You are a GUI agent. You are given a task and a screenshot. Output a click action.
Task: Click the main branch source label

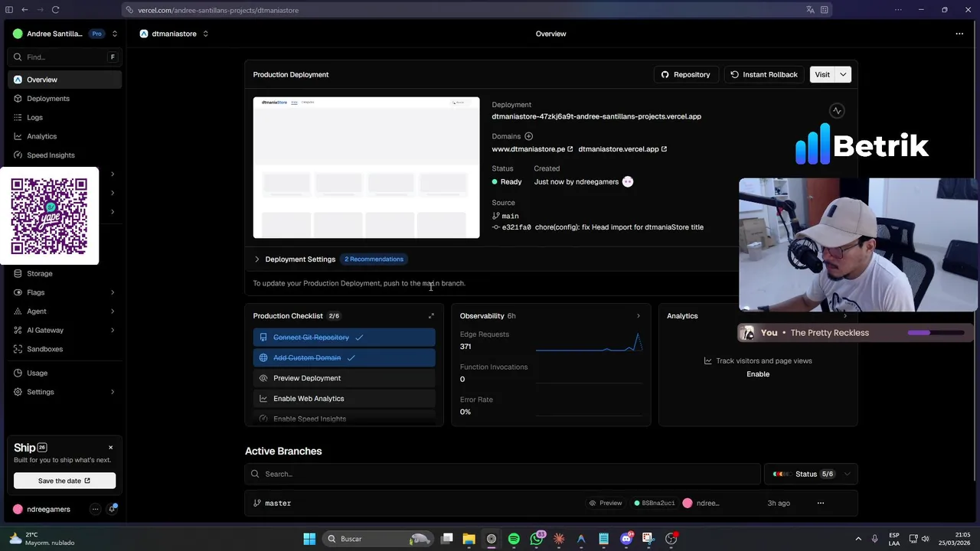point(510,216)
